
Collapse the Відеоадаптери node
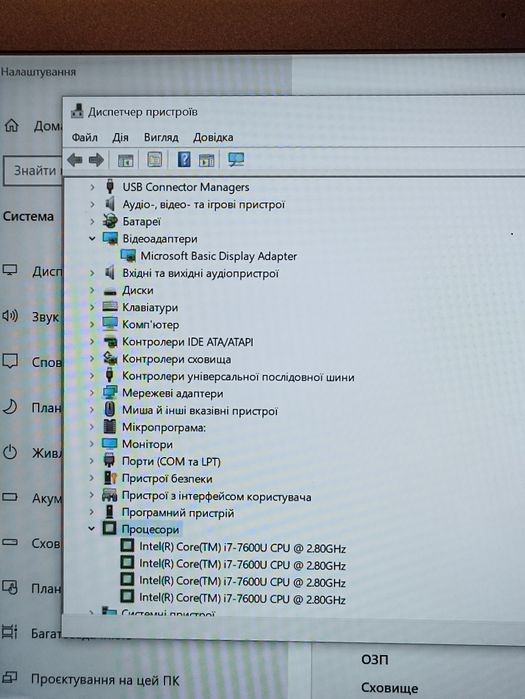pos(92,238)
